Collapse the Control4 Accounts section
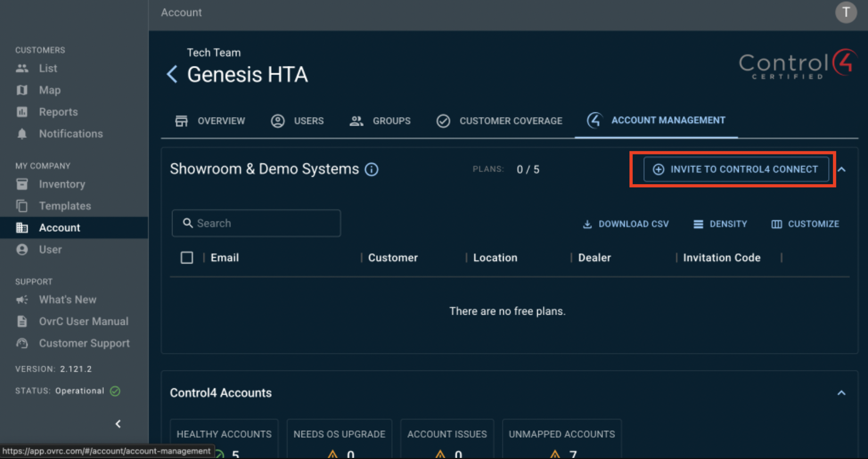868x459 pixels. click(x=841, y=393)
